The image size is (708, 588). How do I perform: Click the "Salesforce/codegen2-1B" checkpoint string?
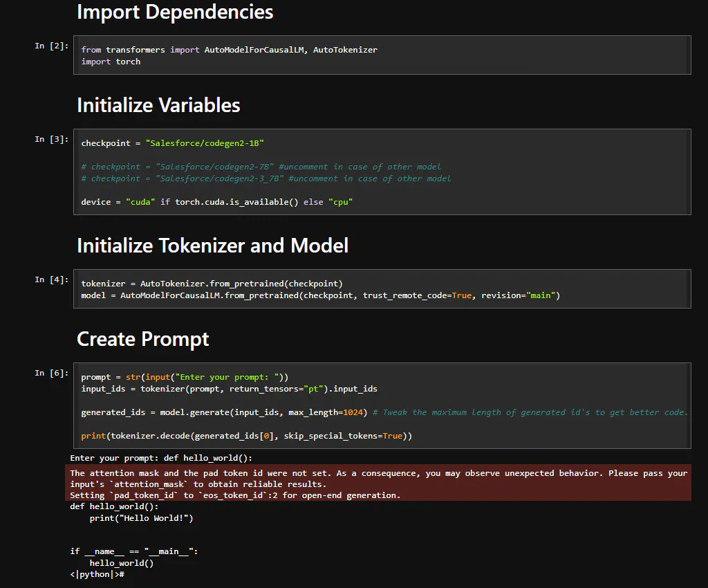pyautogui.click(x=205, y=143)
